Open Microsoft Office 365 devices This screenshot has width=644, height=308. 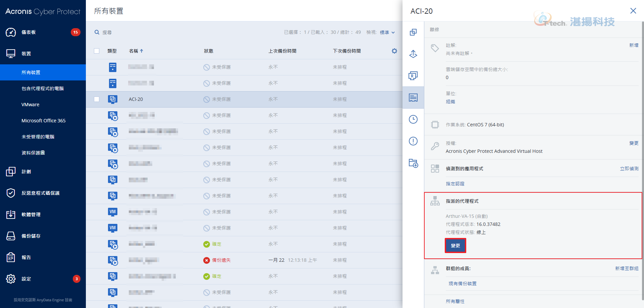point(43,121)
